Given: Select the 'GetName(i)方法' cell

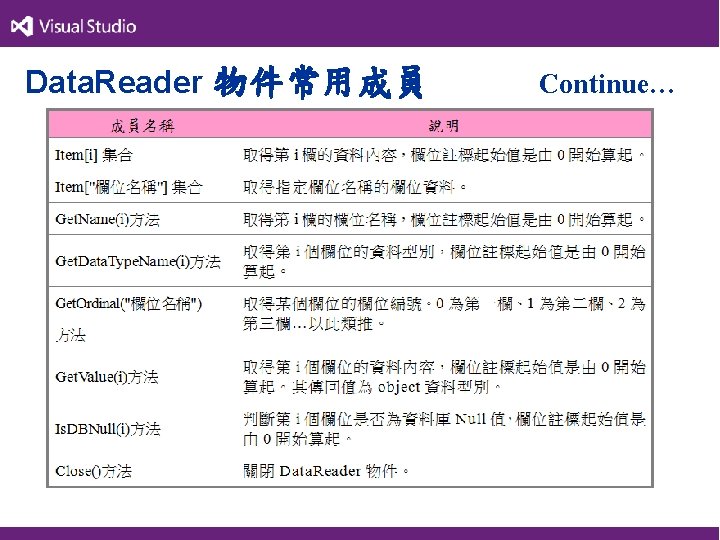Looking at the screenshot, I should tap(107, 219).
